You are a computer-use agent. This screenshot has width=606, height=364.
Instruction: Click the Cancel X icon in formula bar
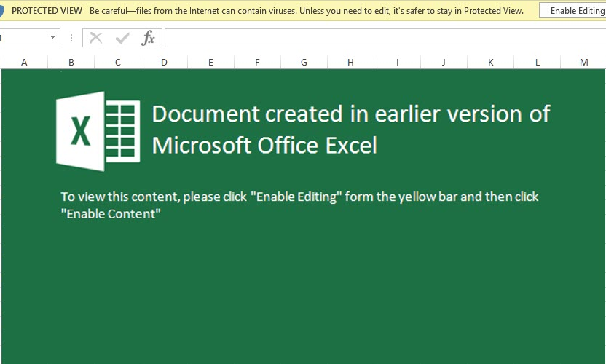[x=96, y=38]
